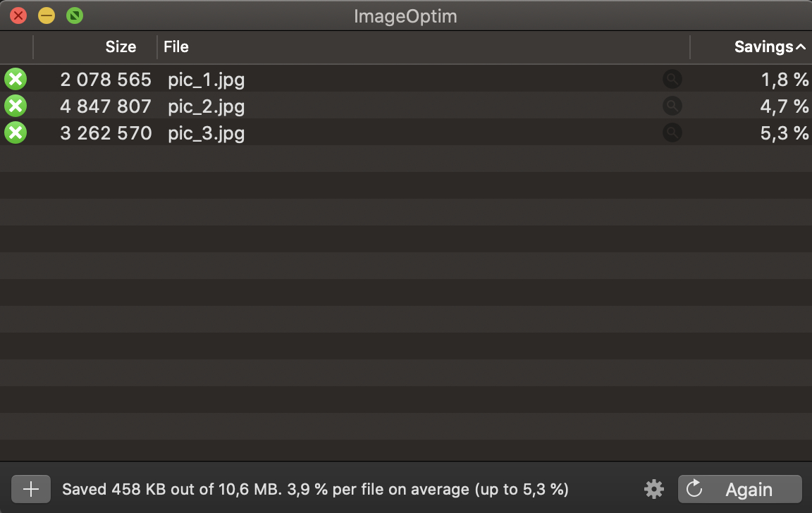This screenshot has height=513, width=812.
Task: Click the green status icon for pic_2.jpg
Action: click(15, 106)
